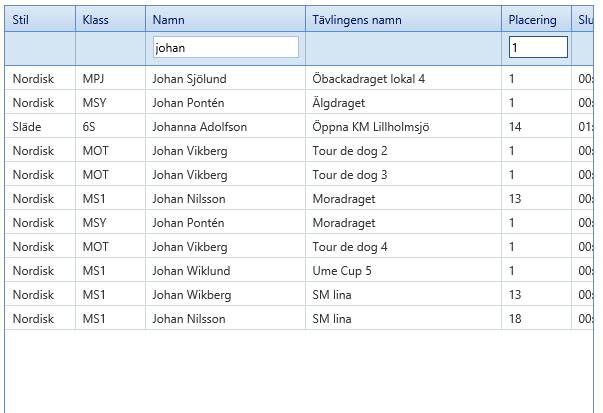Select the Johan Wikberg name cell
603x413 pixels.
click(x=191, y=295)
